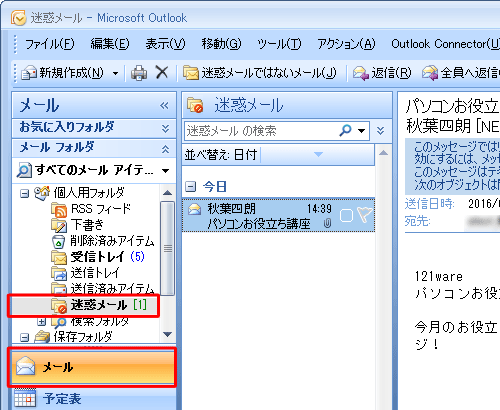Select the 秋葉四朗 message in the list
The width and height of the screenshot is (500, 410).
(278, 215)
